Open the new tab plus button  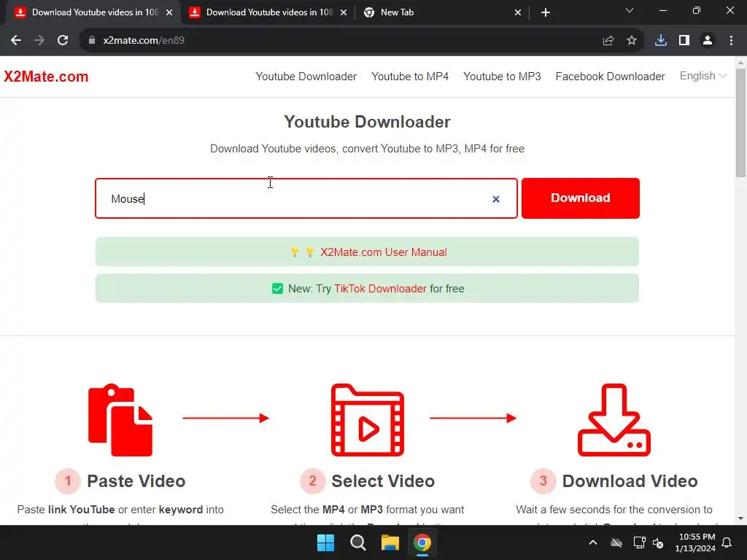[x=546, y=12]
